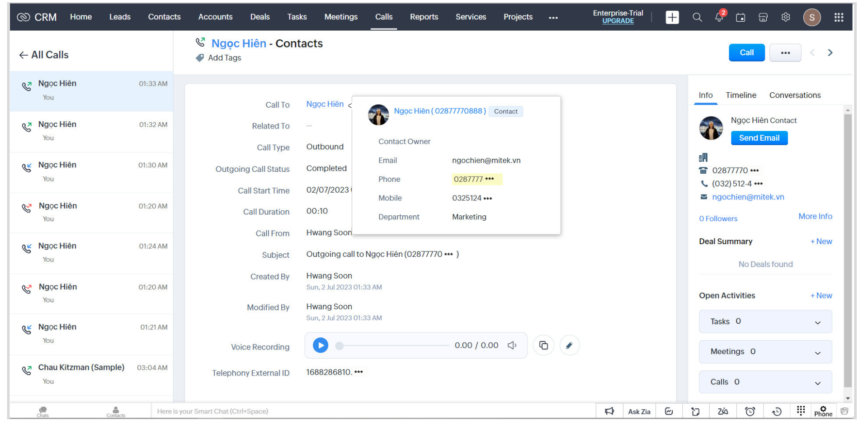
Task: Switch to the Timeline tab
Action: coord(741,95)
